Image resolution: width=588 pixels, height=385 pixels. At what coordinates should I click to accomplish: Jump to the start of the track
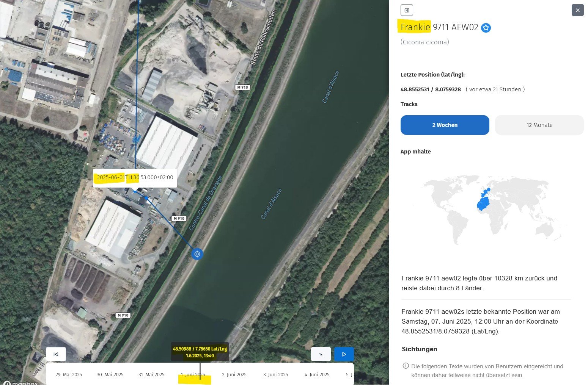[x=56, y=354]
